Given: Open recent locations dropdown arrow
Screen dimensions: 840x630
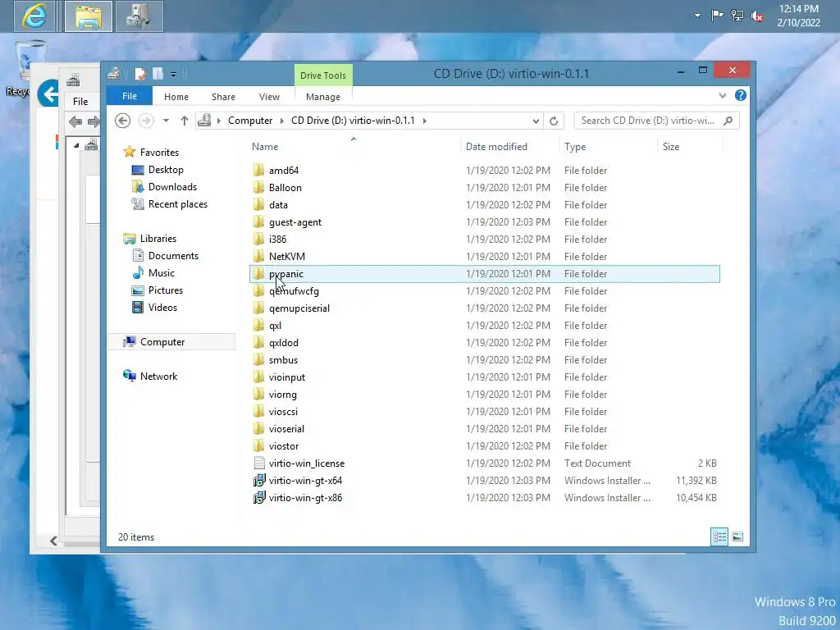Looking at the screenshot, I should click(x=166, y=121).
